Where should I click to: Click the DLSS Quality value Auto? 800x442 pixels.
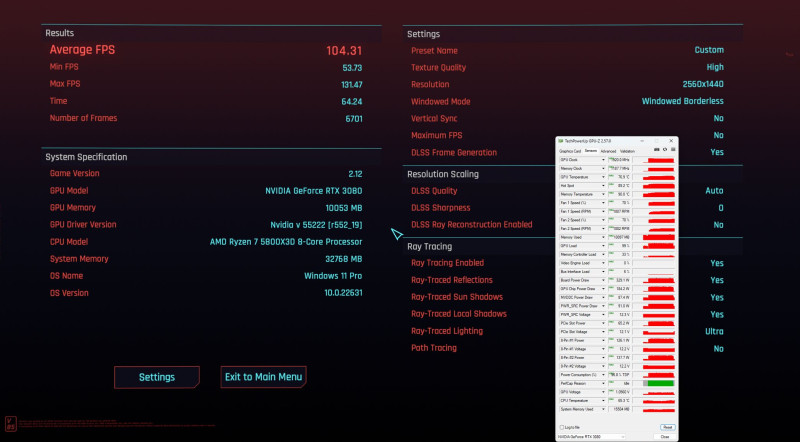pos(714,191)
